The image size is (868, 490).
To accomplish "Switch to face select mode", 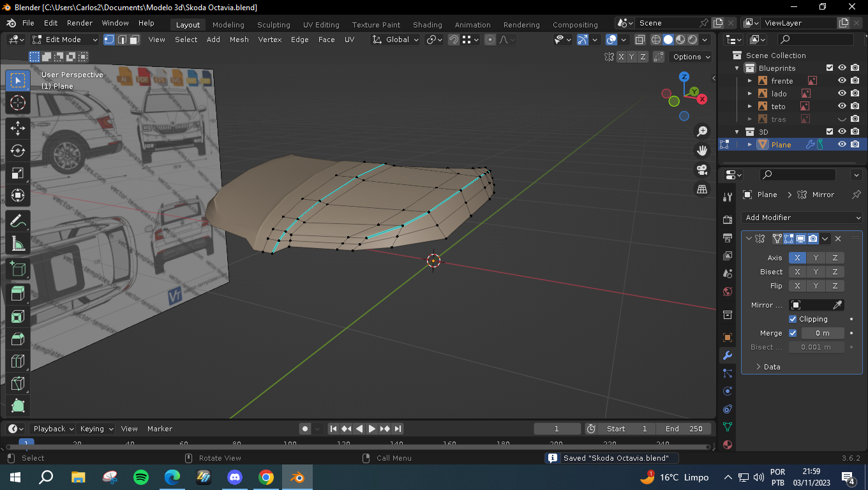I will (x=135, y=40).
